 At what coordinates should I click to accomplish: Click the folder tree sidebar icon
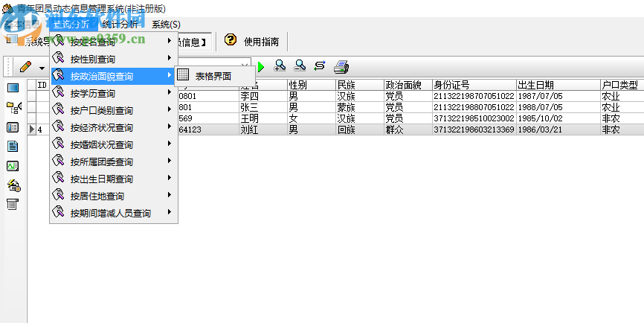coord(14,108)
